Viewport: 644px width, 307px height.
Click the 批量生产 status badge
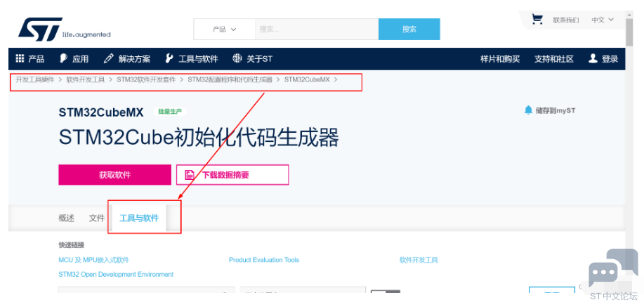[170, 112]
